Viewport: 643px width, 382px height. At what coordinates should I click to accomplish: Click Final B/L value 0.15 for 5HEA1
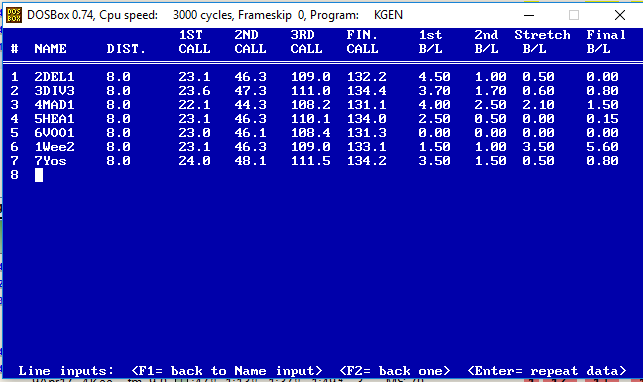click(x=602, y=119)
